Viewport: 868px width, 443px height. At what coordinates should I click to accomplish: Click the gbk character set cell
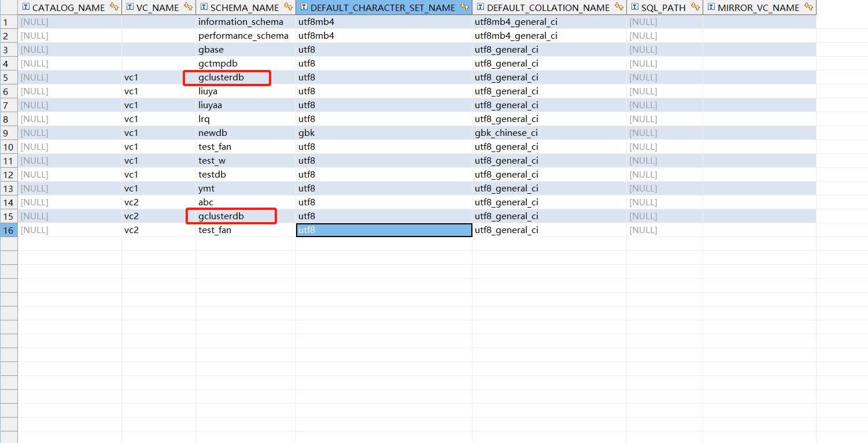tap(384, 133)
